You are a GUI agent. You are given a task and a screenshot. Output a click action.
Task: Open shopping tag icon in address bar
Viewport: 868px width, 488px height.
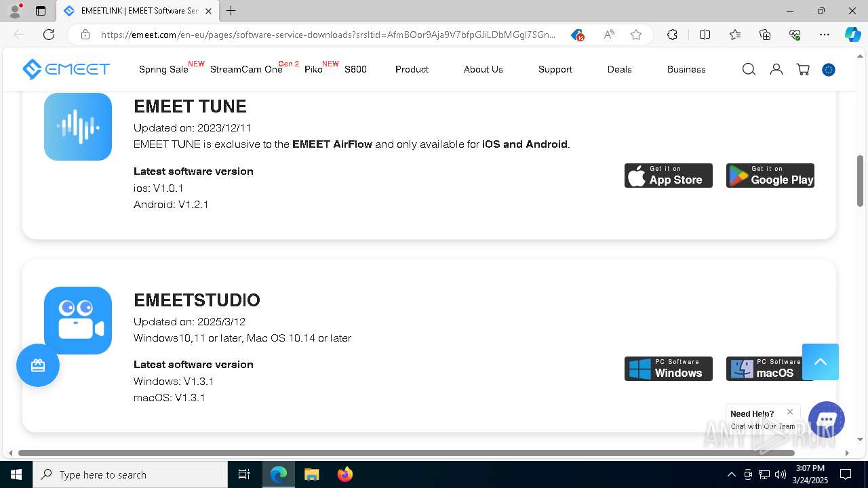[x=577, y=35]
